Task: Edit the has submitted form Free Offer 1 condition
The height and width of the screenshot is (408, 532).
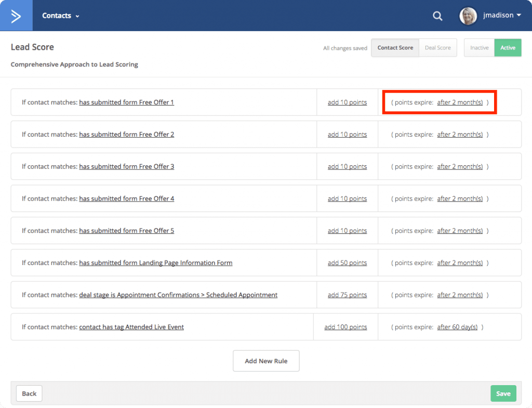Action: tap(126, 102)
